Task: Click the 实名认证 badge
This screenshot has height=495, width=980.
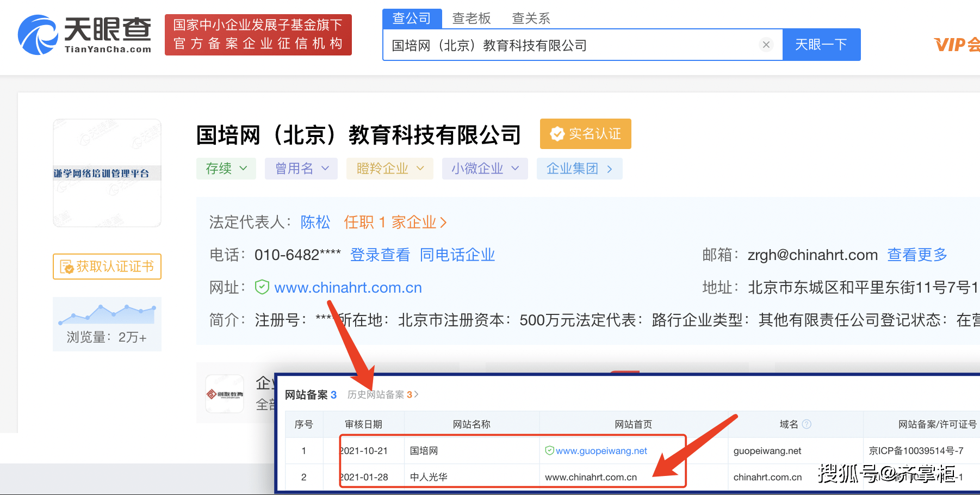Action: 586,134
